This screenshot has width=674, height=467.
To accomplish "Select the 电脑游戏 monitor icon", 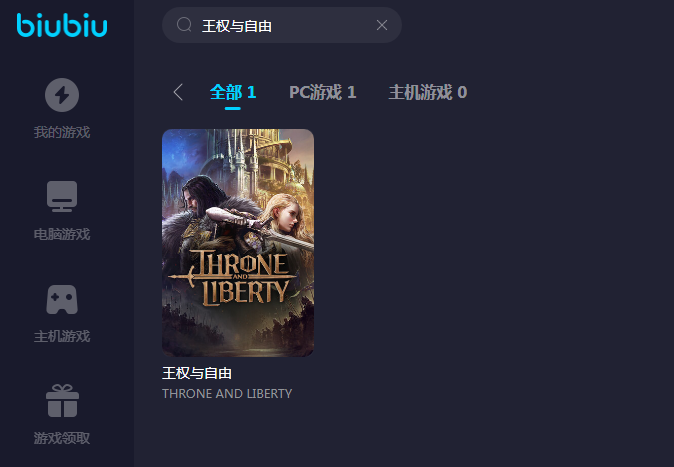I will (x=62, y=197).
